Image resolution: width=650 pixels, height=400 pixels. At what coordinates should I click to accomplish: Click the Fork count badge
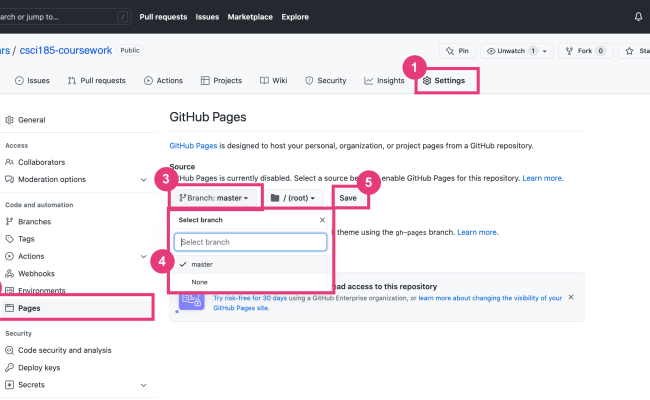tap(600, 51)
